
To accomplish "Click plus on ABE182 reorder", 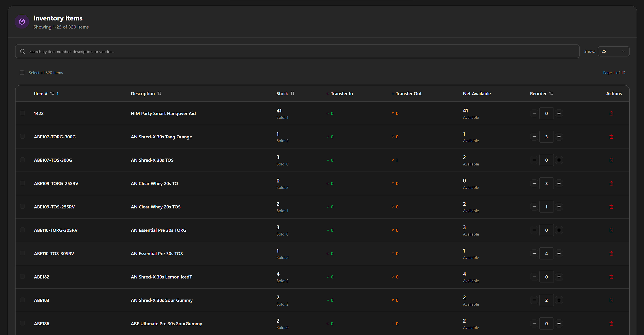I will point(559,277).
